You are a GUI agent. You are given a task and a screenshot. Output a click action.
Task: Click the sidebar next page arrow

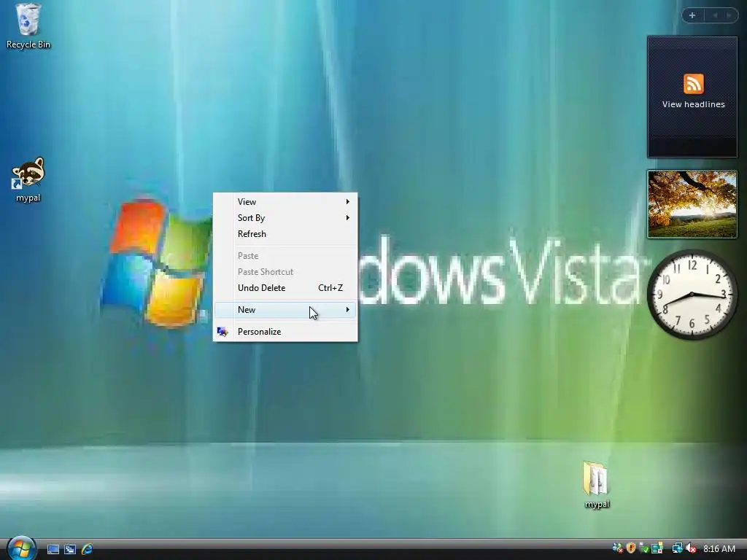[729, 15]
